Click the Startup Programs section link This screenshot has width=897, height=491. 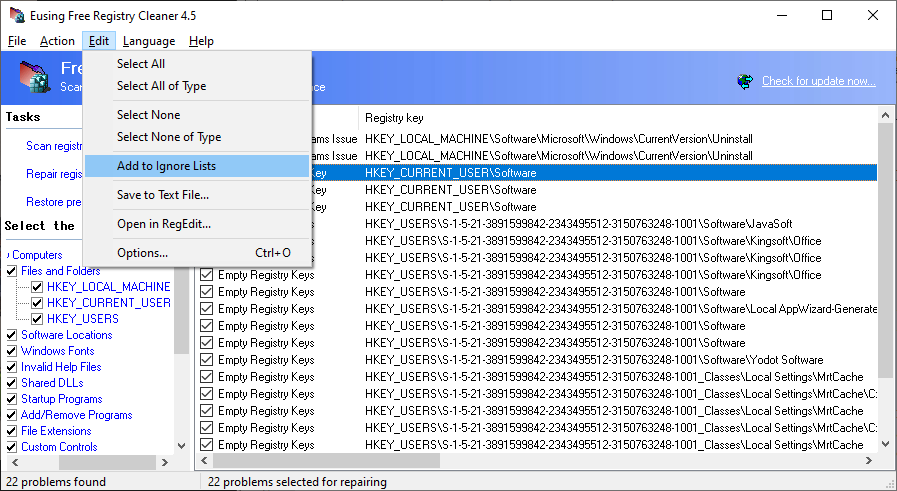62,399
